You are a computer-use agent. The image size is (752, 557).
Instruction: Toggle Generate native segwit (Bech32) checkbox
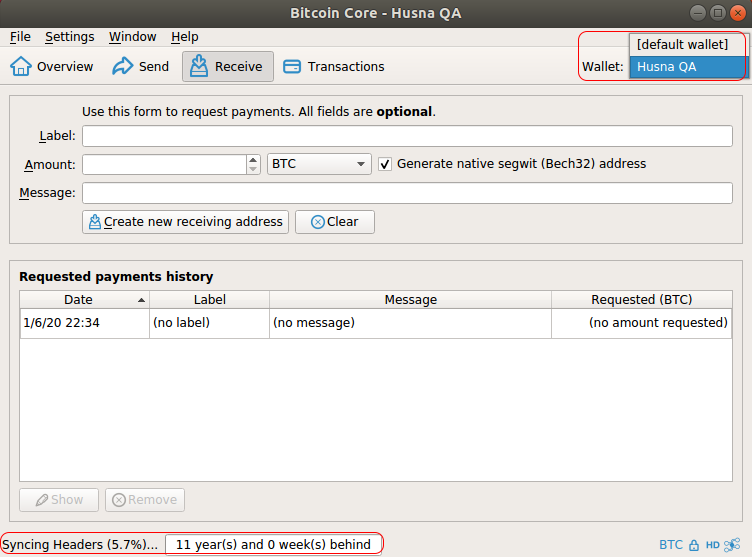click(x=385, y=165)
